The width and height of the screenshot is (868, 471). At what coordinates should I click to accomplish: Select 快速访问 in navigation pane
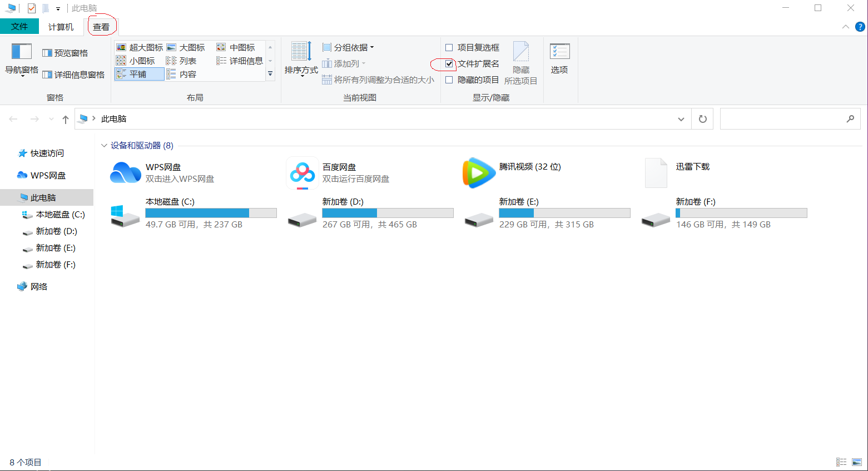pos(47,153)
